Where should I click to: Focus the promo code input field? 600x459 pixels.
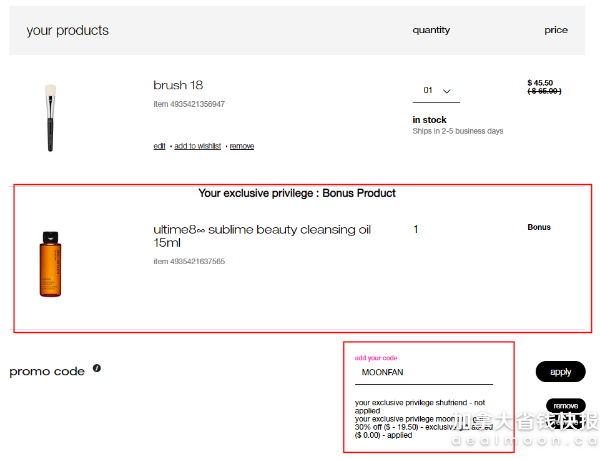pos(424,373)
